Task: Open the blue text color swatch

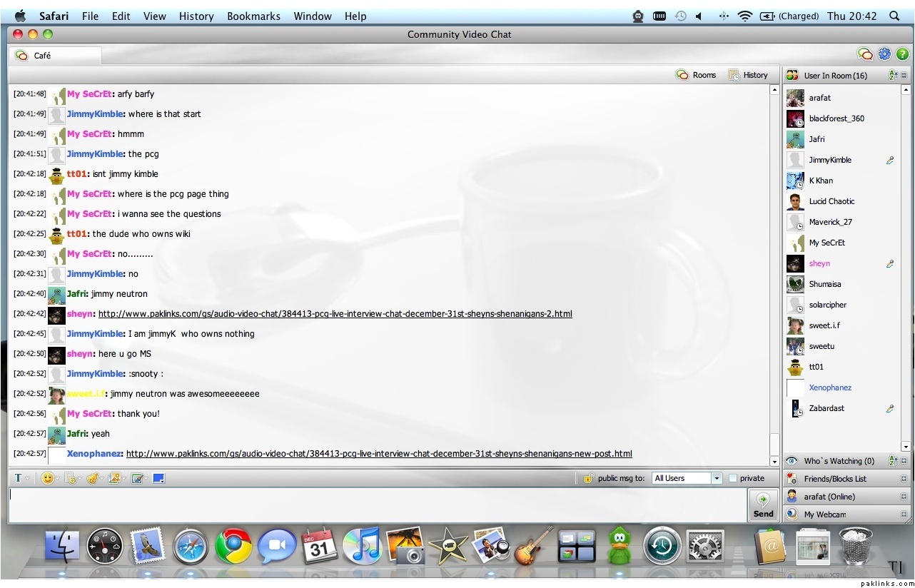Action: click(158, 478)
